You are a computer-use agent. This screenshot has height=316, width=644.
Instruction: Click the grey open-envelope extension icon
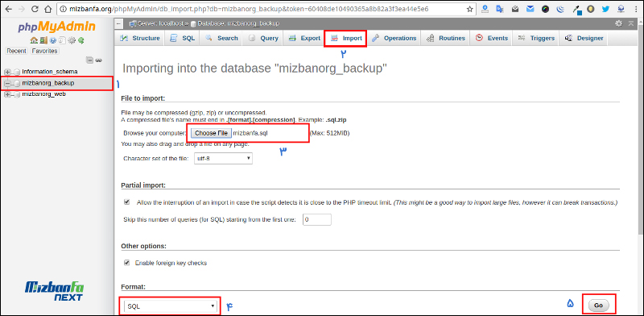(515, 9)
